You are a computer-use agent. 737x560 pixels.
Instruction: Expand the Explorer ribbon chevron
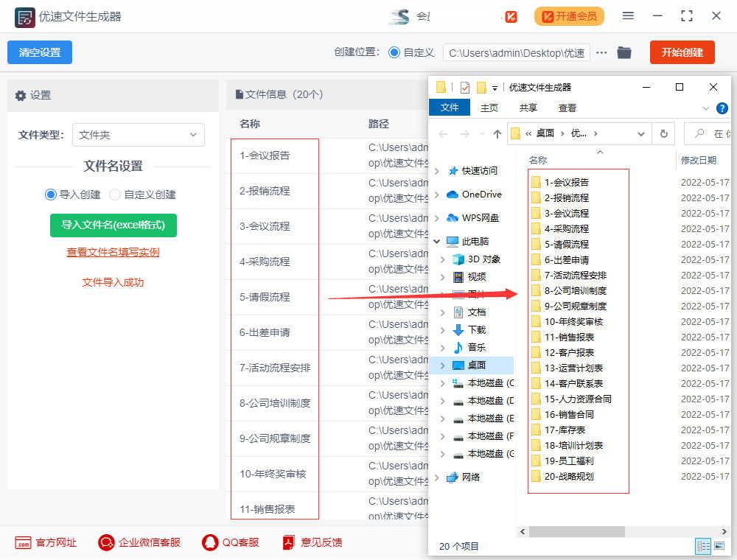(705, 108)
